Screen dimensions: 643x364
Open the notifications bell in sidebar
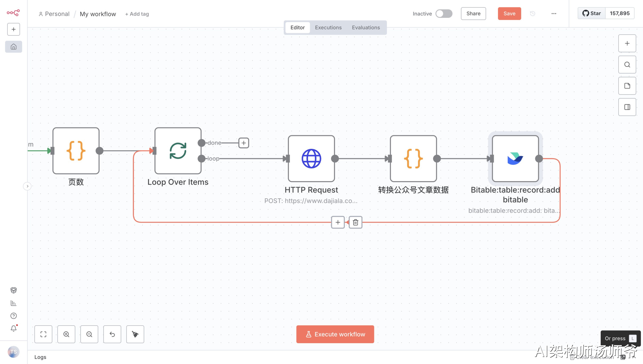[14, 328]
